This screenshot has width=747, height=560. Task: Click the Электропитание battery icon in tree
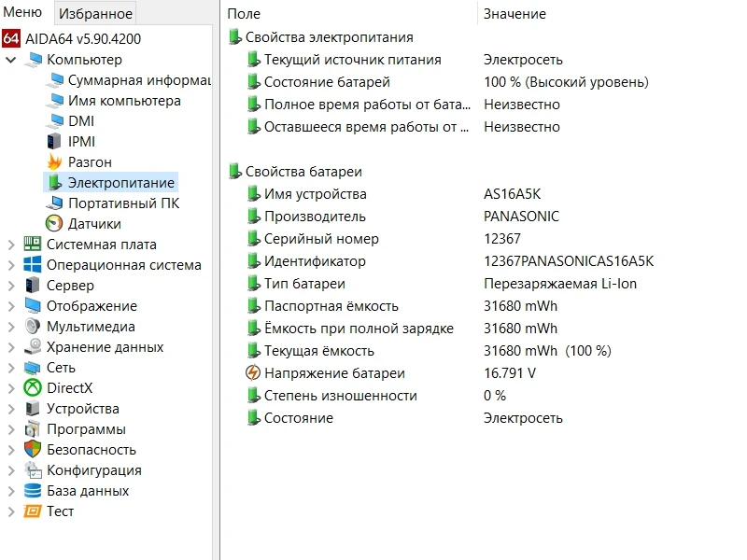(54, 182)
